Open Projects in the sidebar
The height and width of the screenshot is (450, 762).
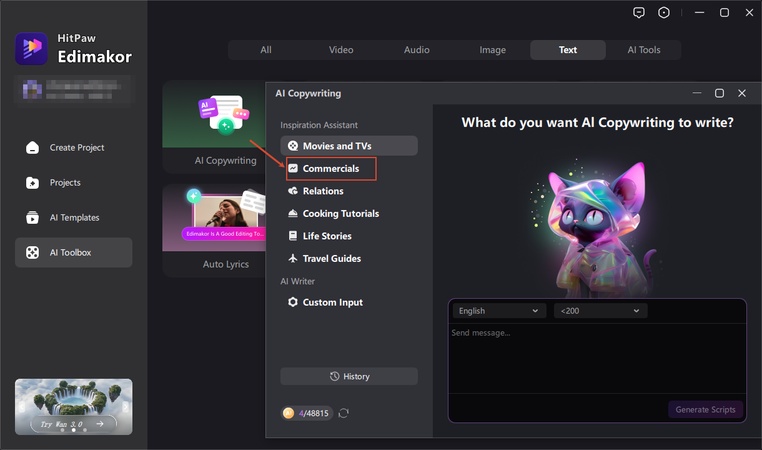pos(73,183)
